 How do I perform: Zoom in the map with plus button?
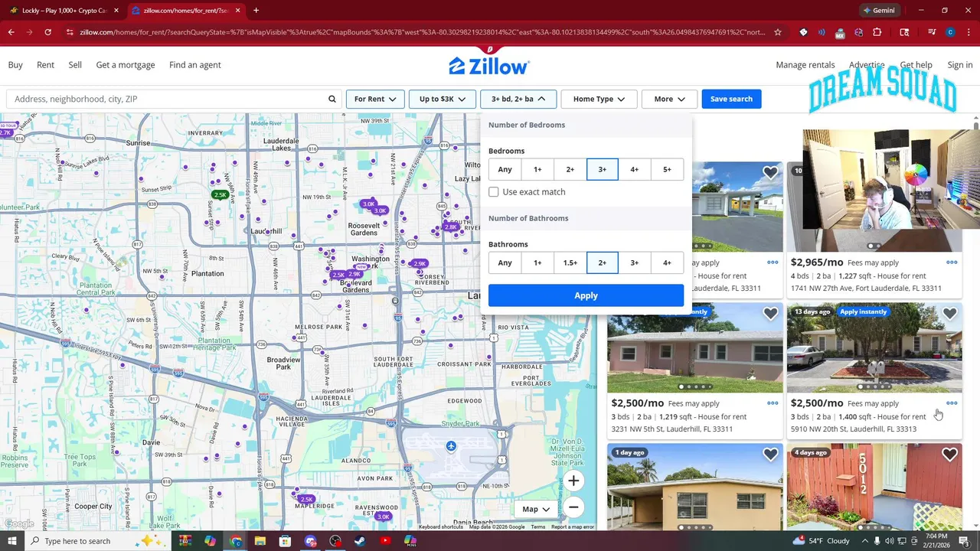[x=573, y=481]
